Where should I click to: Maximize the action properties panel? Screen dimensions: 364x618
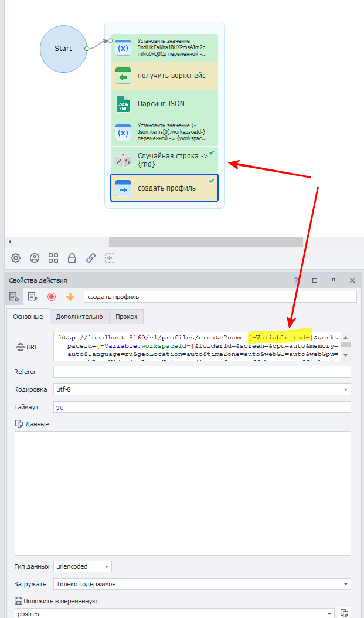coord(315,281)
